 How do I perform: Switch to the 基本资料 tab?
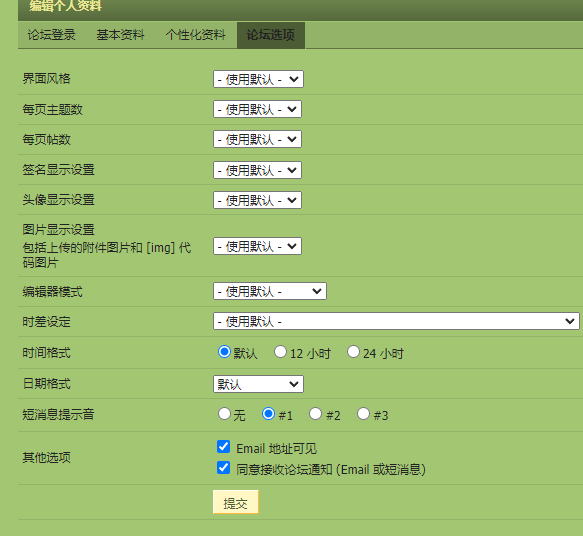point(120,35)
